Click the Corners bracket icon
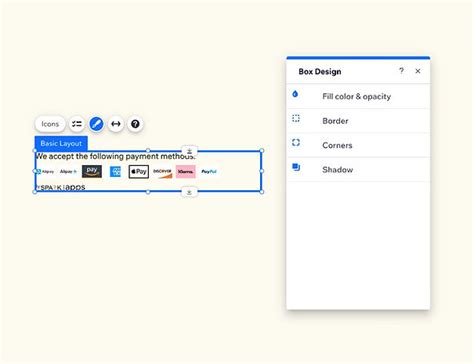474x364 pixels. pos(296,143)
